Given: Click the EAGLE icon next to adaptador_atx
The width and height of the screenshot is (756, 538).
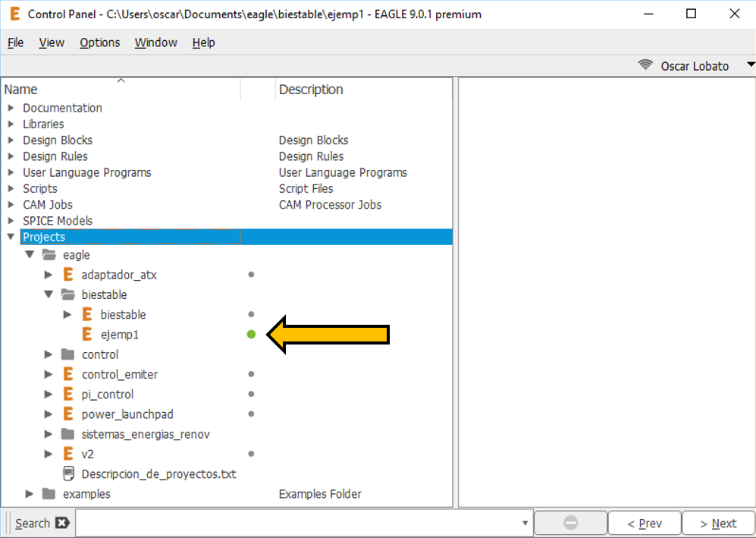Looking at the screenshot, I should (68, 275).
